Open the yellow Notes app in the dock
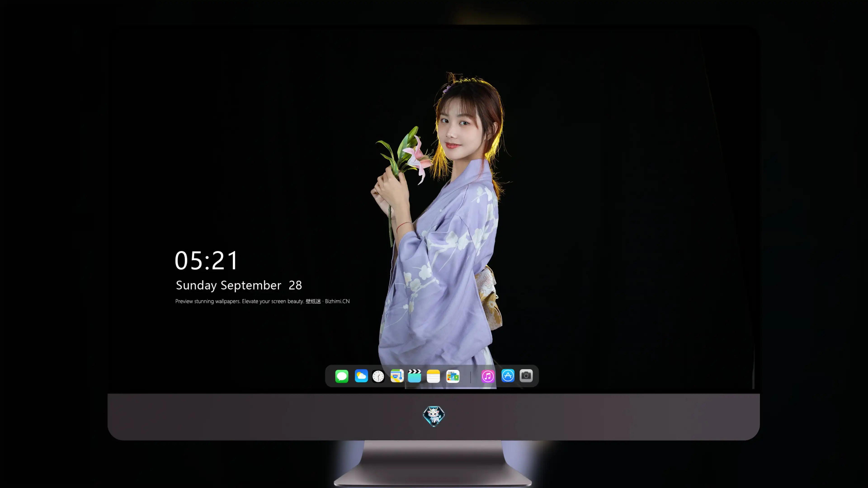 pos(433,376)
